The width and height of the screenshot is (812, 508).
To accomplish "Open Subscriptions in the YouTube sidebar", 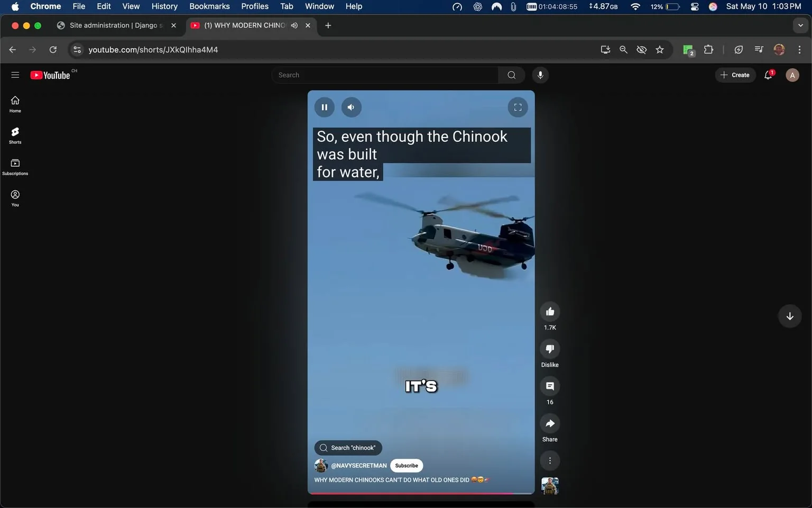I will tap(15, 167).
